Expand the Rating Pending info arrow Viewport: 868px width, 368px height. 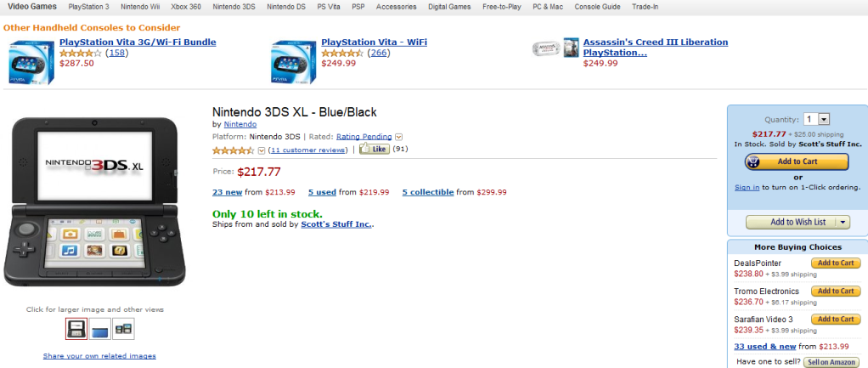[x=398, y=136]
